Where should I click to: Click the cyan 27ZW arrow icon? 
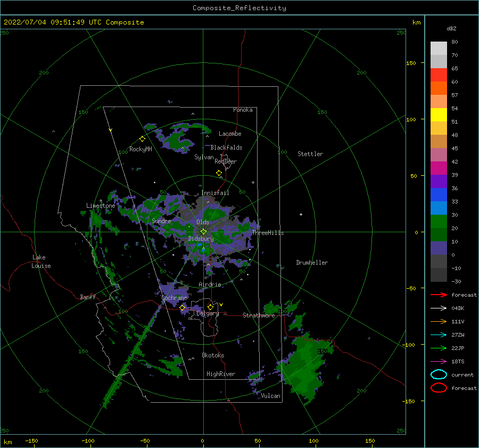(x=439, y=335)
